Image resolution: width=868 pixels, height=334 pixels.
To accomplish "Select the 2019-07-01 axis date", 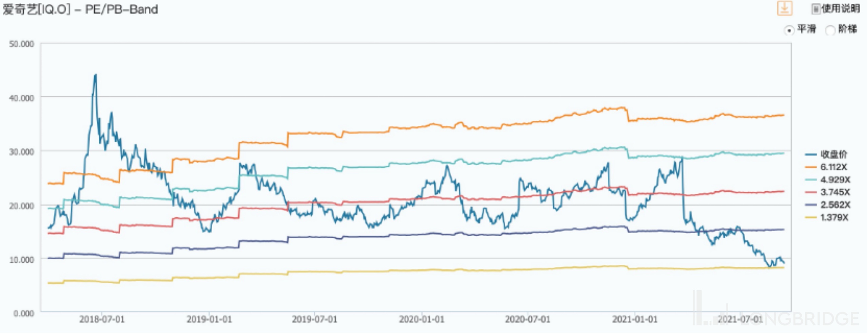I will point(315,319).
